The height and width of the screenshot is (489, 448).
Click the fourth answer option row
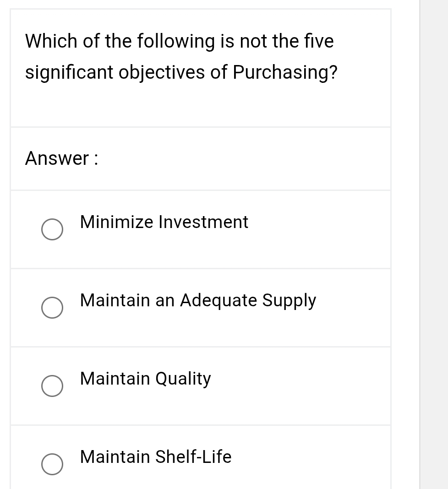point(200,458)
